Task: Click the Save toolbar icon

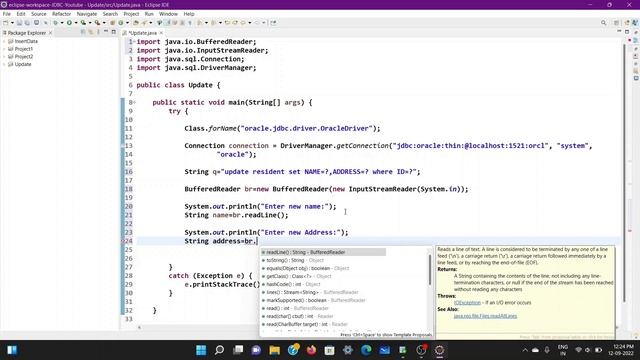Action: click(x=19, y=23)
